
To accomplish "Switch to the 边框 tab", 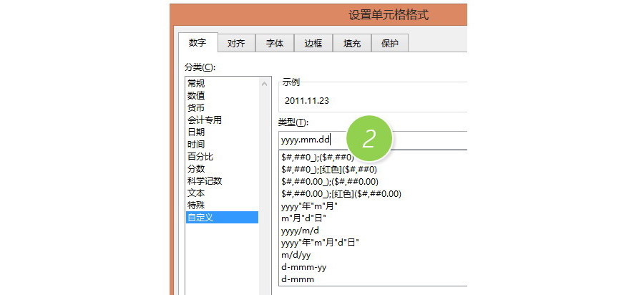I will point(313,44).
